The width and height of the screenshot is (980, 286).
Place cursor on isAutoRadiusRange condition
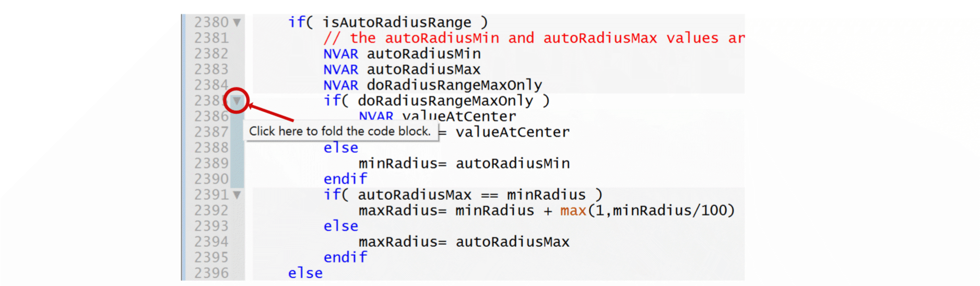pos(396,22)
